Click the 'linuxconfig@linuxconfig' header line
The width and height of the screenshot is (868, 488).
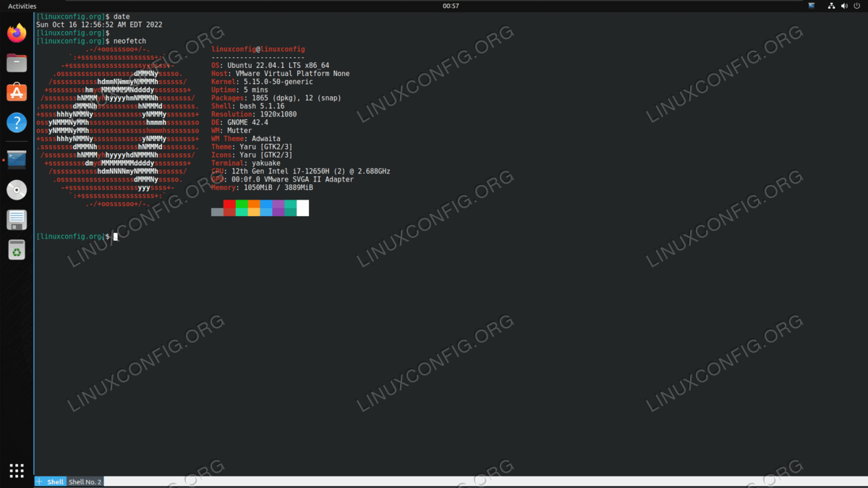coord(258,49)
